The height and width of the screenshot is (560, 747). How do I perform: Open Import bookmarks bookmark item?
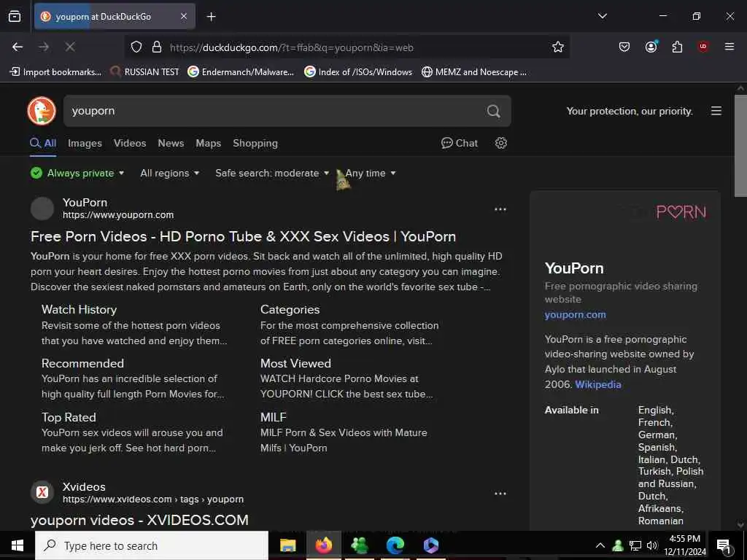[x=56, y=72]
